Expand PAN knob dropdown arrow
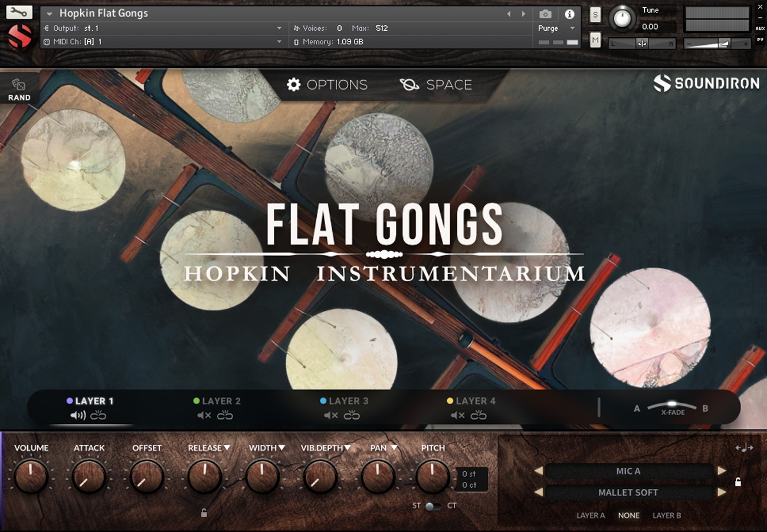The width and height of the screenshot is (767, 532). click(394, 448)
